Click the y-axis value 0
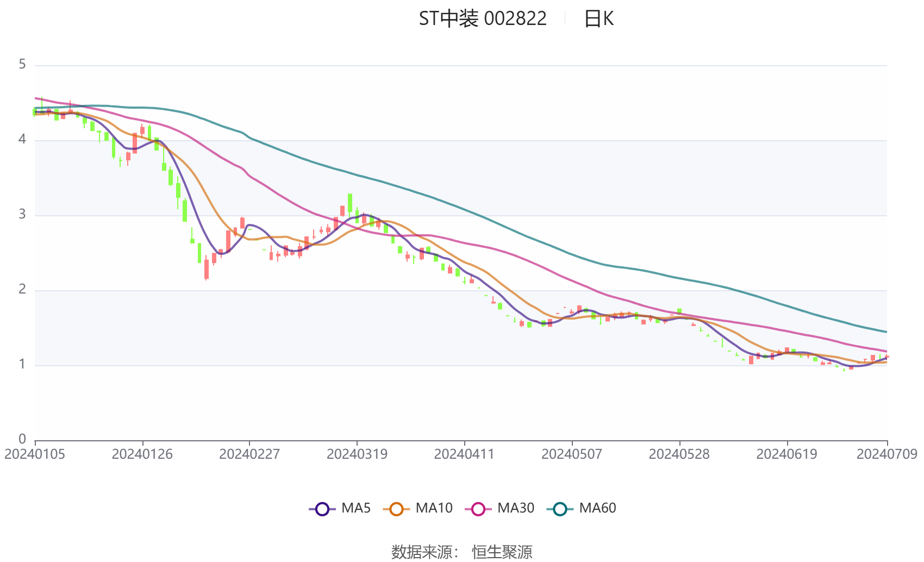 22,439
